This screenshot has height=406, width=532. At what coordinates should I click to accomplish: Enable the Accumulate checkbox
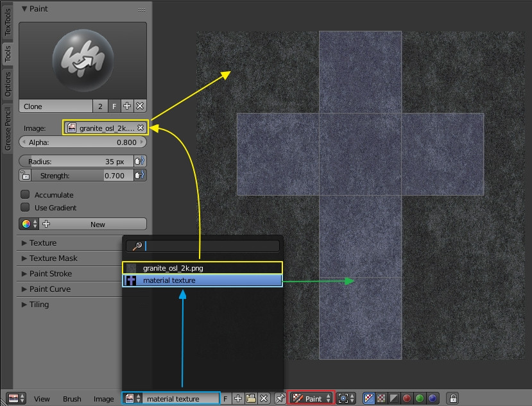pos(24,194)
